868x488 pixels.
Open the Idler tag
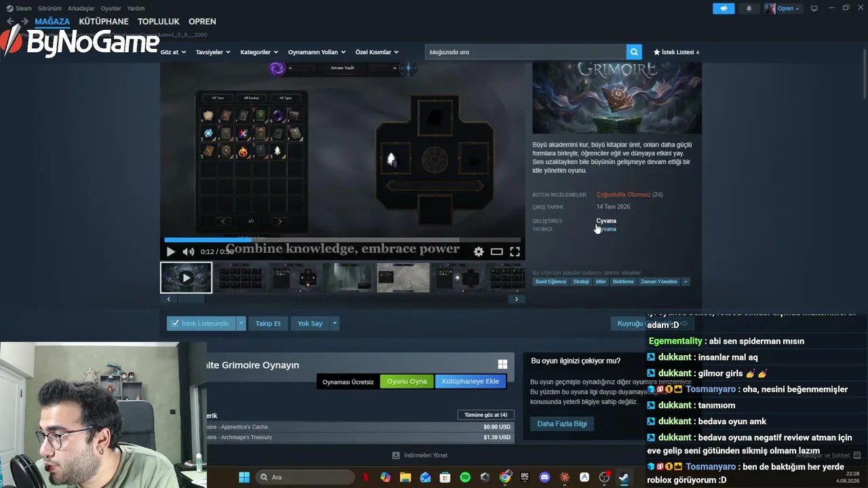601,281
